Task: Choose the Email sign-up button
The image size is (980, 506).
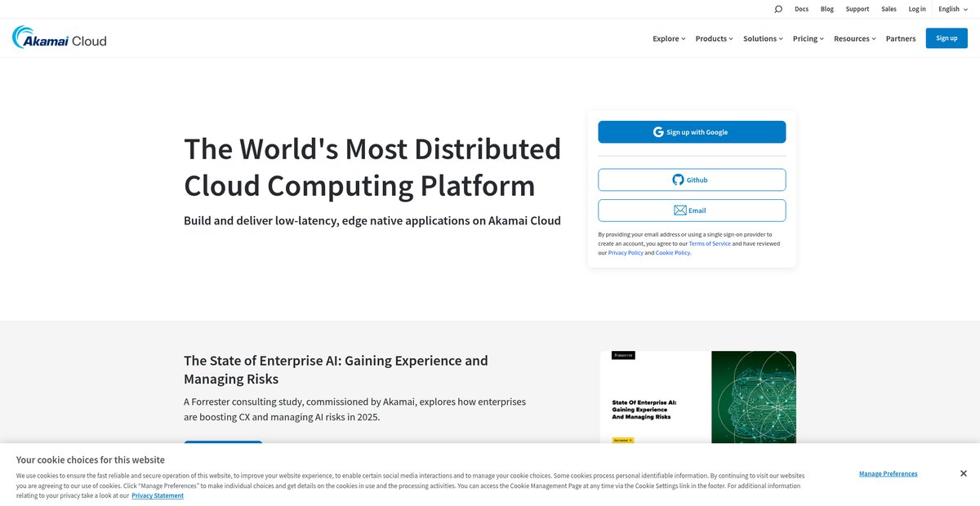Action: click(x=692, y=211)
